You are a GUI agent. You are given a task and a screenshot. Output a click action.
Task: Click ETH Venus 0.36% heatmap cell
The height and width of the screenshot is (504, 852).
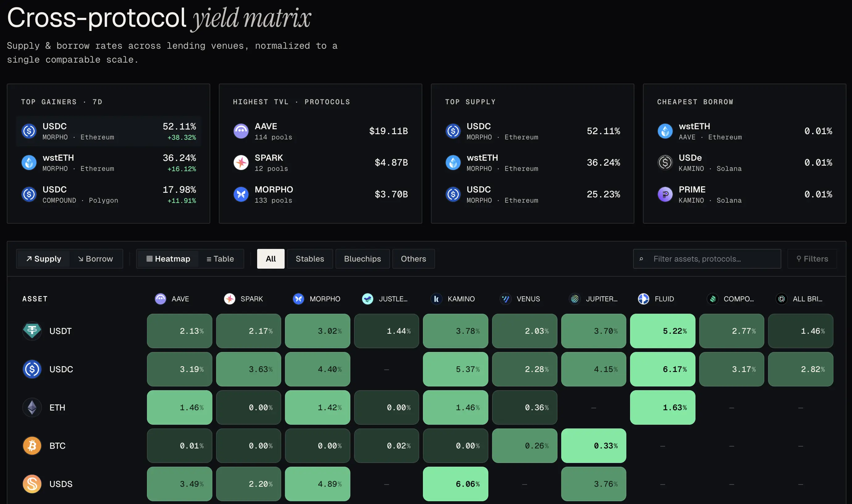(525, 407)
